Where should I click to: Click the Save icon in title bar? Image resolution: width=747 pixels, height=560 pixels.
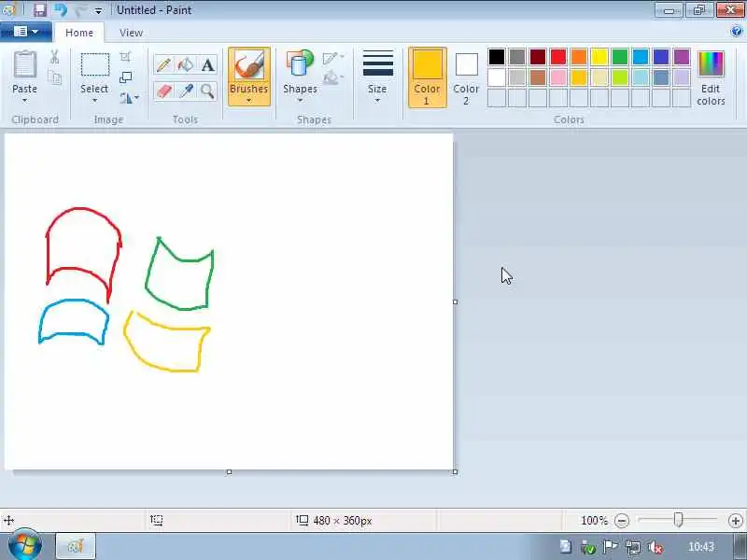pyautogui.click(x=40, y=9)
